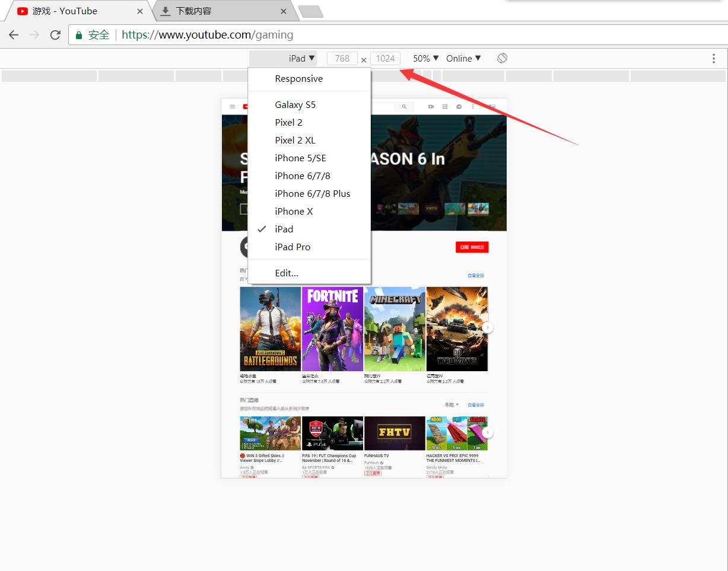Click the browser back arrow
This screenshot has height=571, width=728.
(14, 35)
